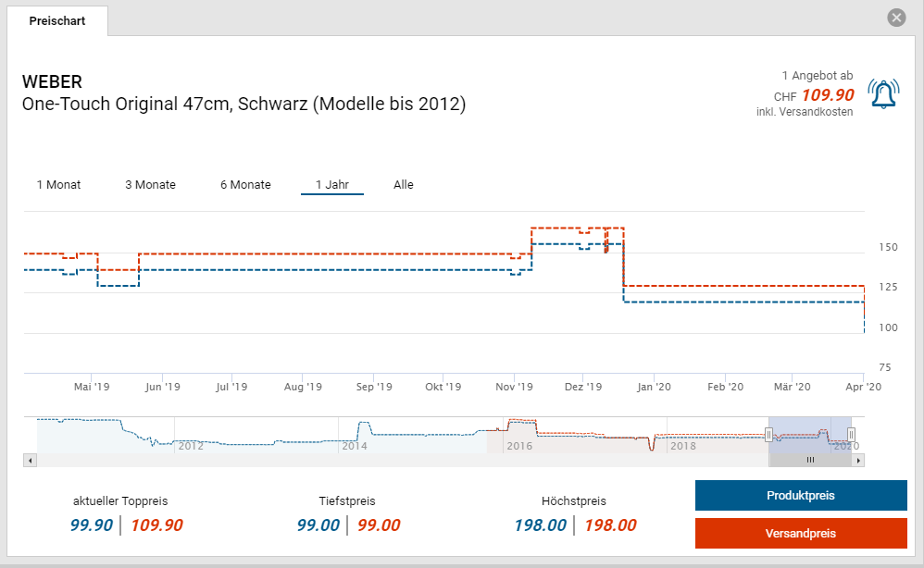Select the 1 Jahr time range

click(x=331, y=185)
